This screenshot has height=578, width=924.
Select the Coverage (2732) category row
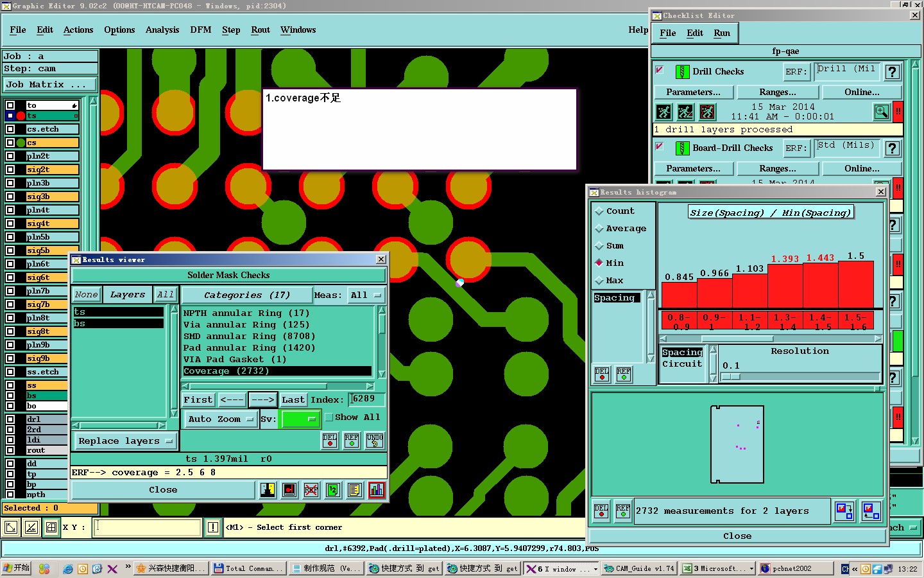click(x=277, y=371)
